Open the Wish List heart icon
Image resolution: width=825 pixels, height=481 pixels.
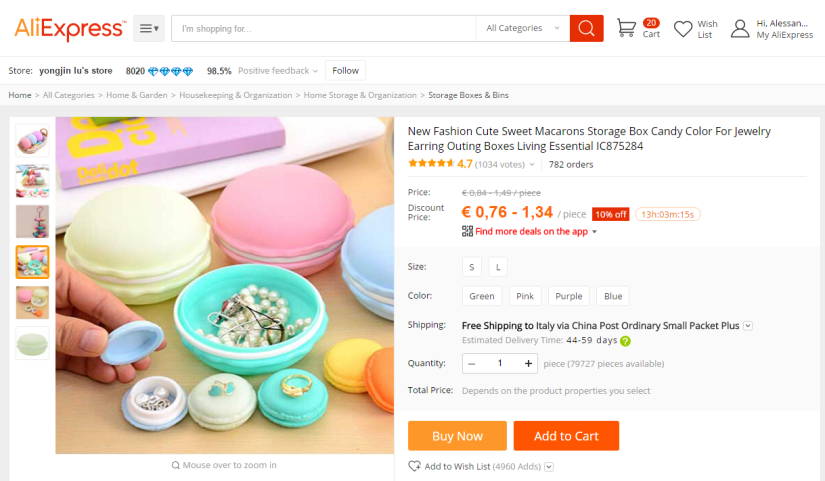[683, 29]
